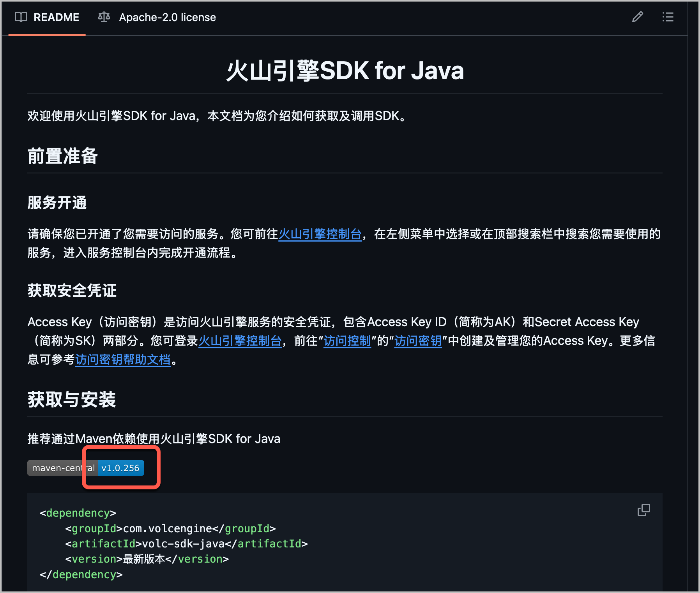Click the volc-sdk-java artifactId line
Viewport: 700px width, 593px height.
pyautogui.click(x=186, y=544)
